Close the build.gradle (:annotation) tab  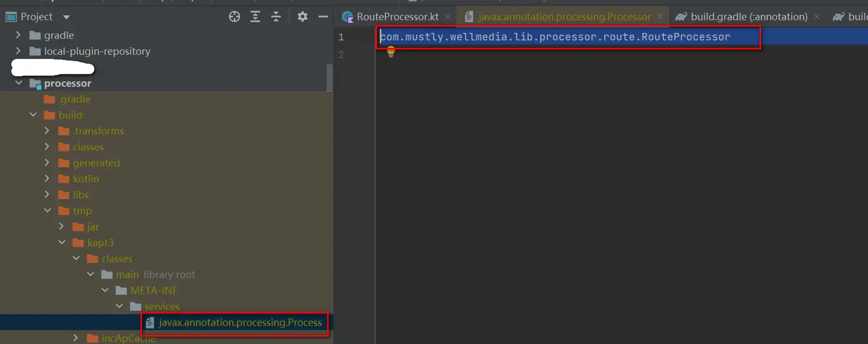817,17
